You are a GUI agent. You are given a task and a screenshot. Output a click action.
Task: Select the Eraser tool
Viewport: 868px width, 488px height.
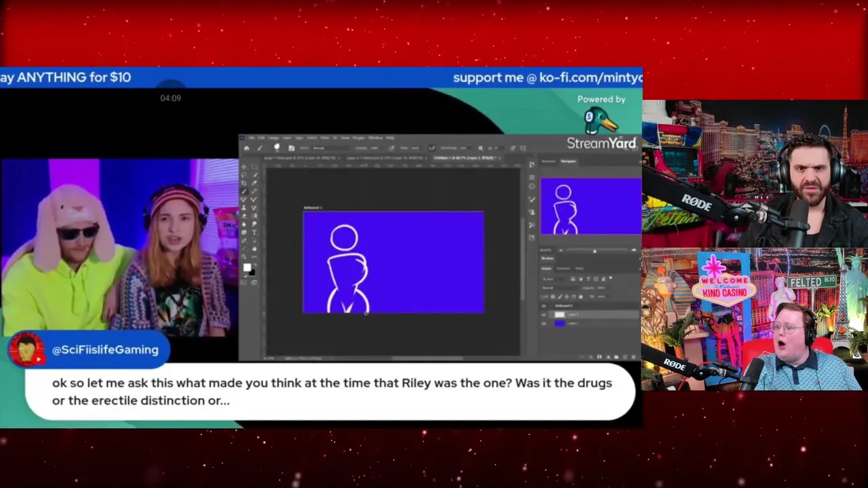(244, 216)
